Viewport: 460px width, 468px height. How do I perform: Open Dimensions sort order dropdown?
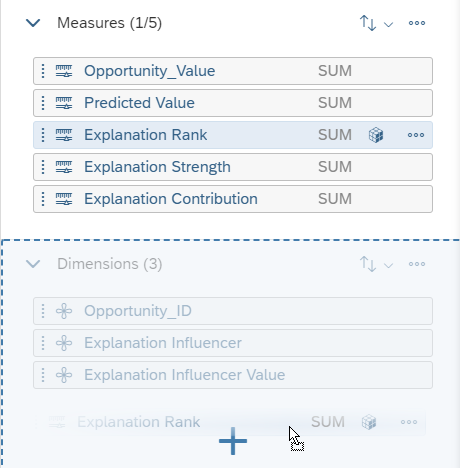point(376,264)
